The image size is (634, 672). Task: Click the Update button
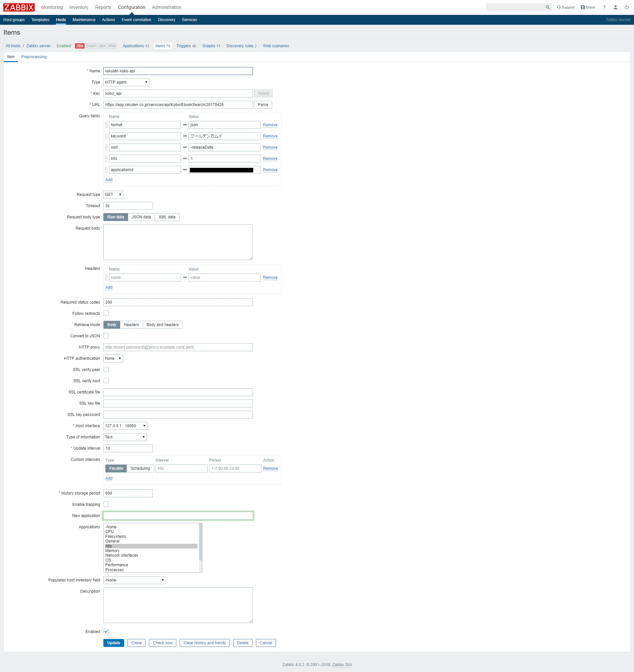(x=114, y=643)
